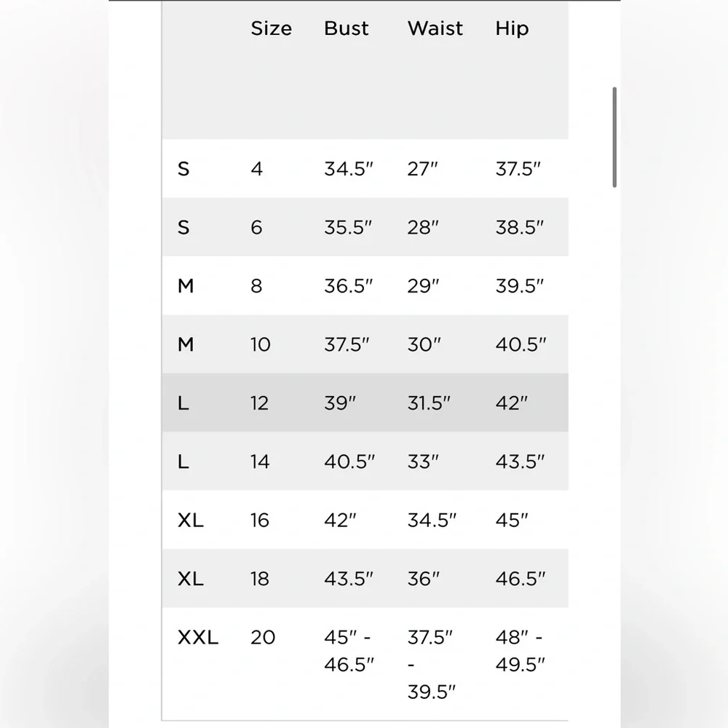Click the 39" bust measurement
Image resolution: width=728 pixels, height=728 pixels.
[x=340, y=403]
